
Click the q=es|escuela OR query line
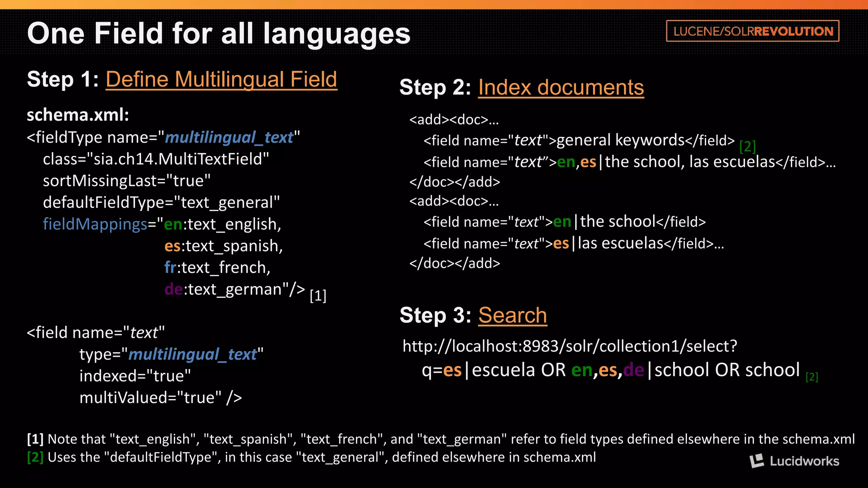[611, 370]
